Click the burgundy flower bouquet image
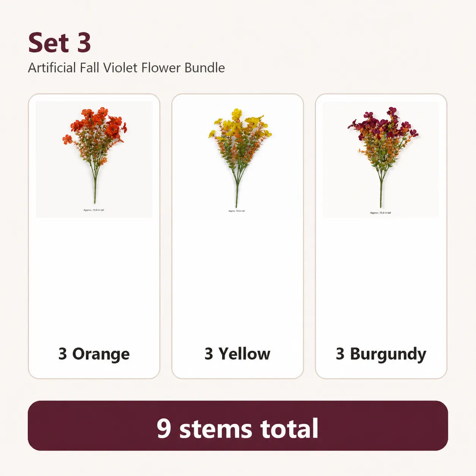This screenshot has height=476, width=476. point(381,159)
